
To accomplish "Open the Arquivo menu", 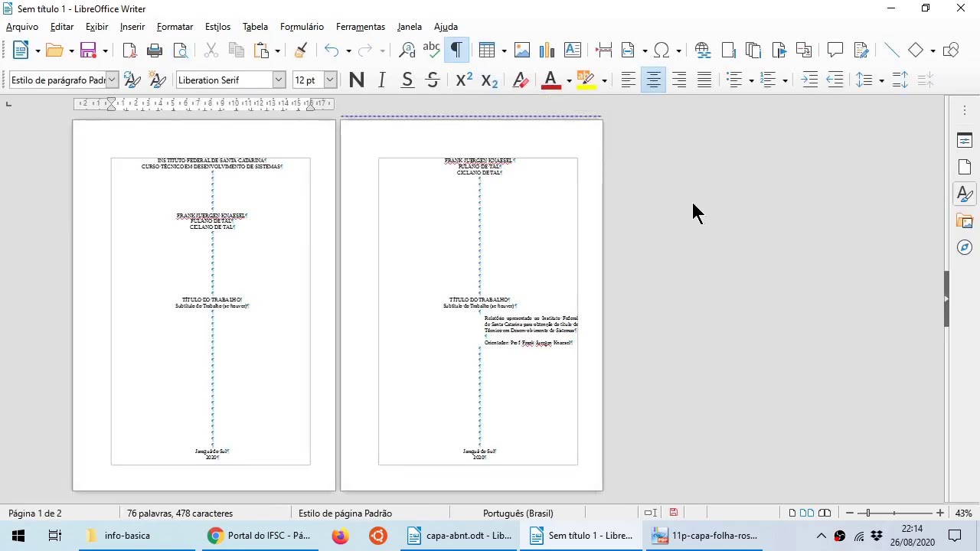I will coord(22,27).
